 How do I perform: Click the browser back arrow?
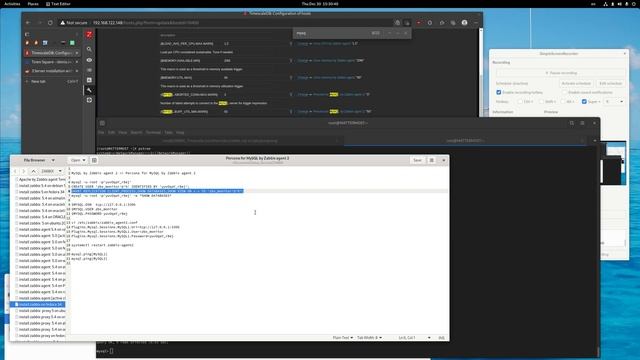[x=28, y=23]
